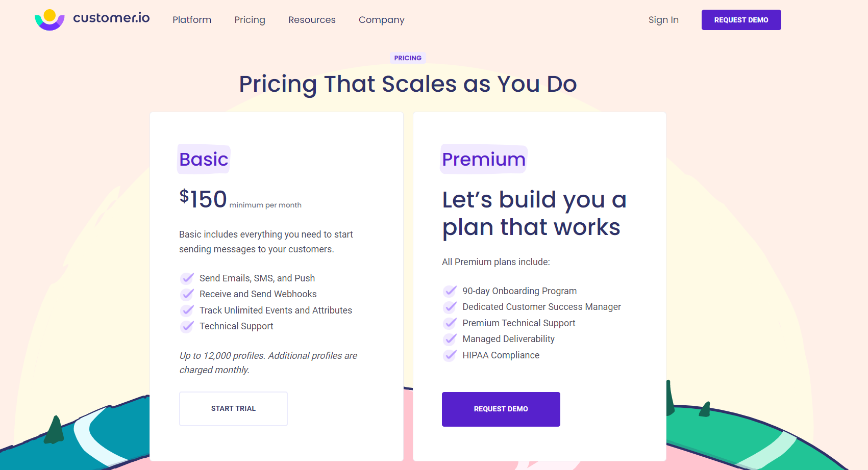
Task: Click checkmark beside 90-day Onboarding Program
Action: click(450, 291)
